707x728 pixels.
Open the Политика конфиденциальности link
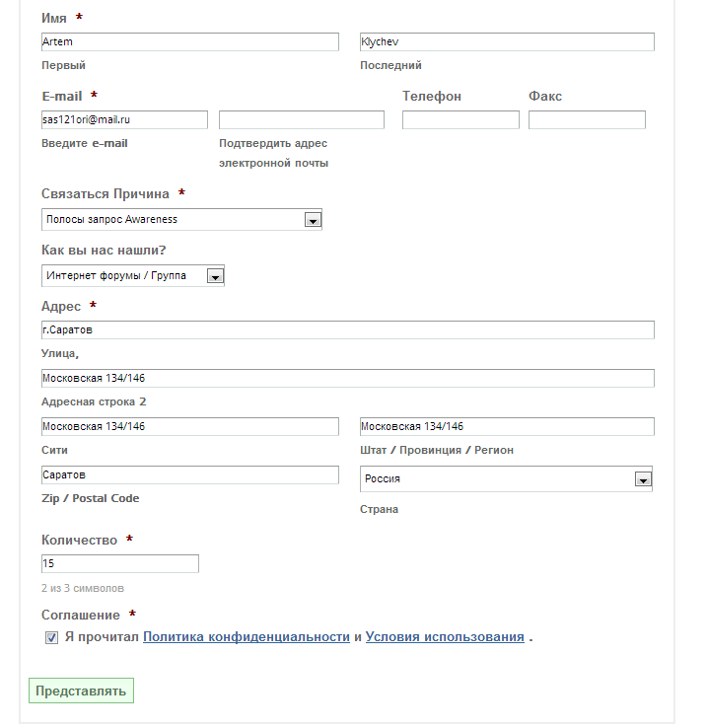[x=247, y=637]
